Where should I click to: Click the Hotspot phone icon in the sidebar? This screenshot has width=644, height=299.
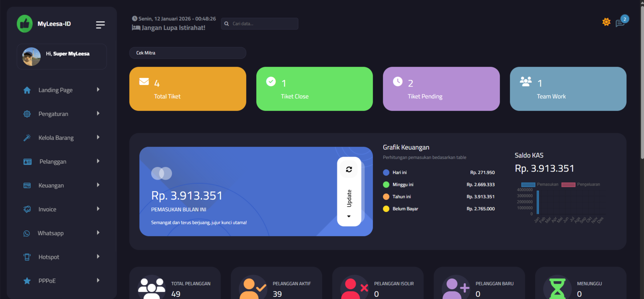27,257
